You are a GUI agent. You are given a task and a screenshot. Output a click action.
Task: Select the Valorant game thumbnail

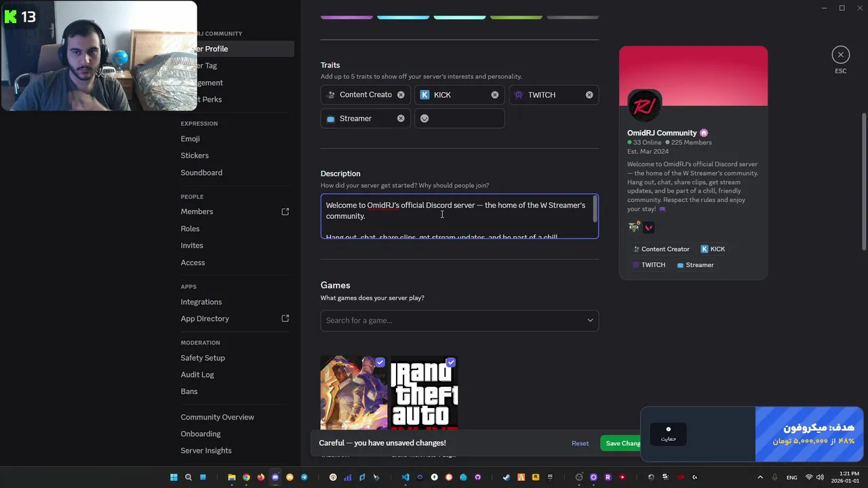tap(354, 393)
